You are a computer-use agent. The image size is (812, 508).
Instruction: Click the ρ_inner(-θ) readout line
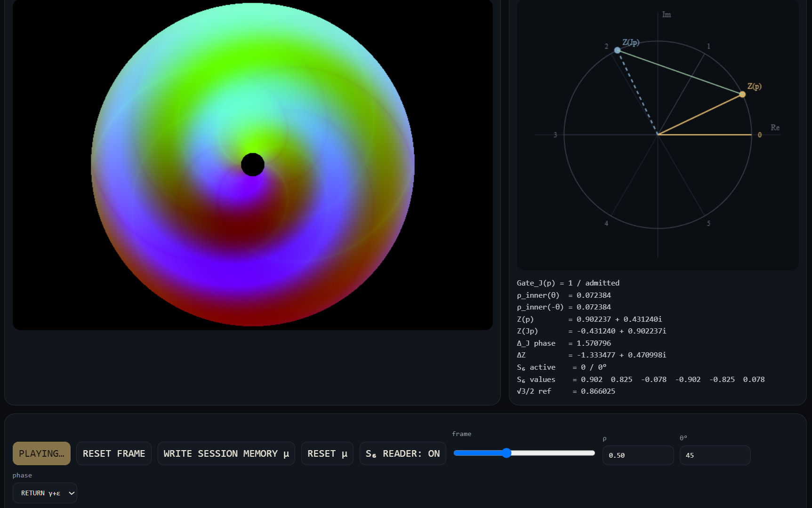(x=564, y=307)
